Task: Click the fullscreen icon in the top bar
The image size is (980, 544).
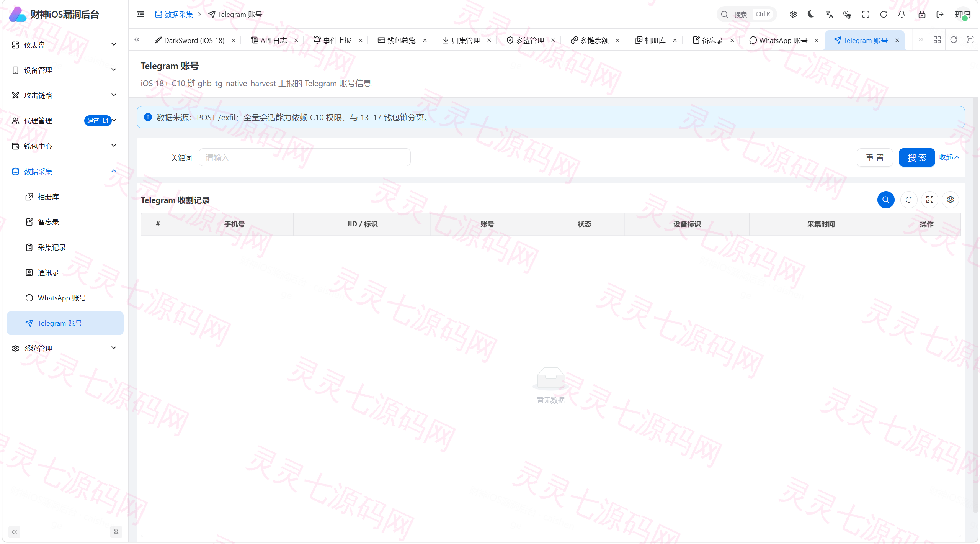Action: (866, 14)
